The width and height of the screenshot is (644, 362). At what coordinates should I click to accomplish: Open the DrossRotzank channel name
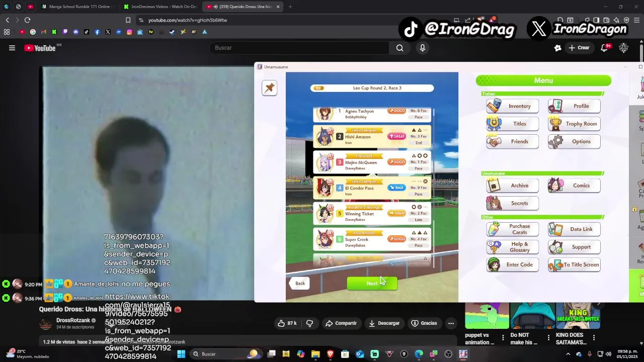73,320
